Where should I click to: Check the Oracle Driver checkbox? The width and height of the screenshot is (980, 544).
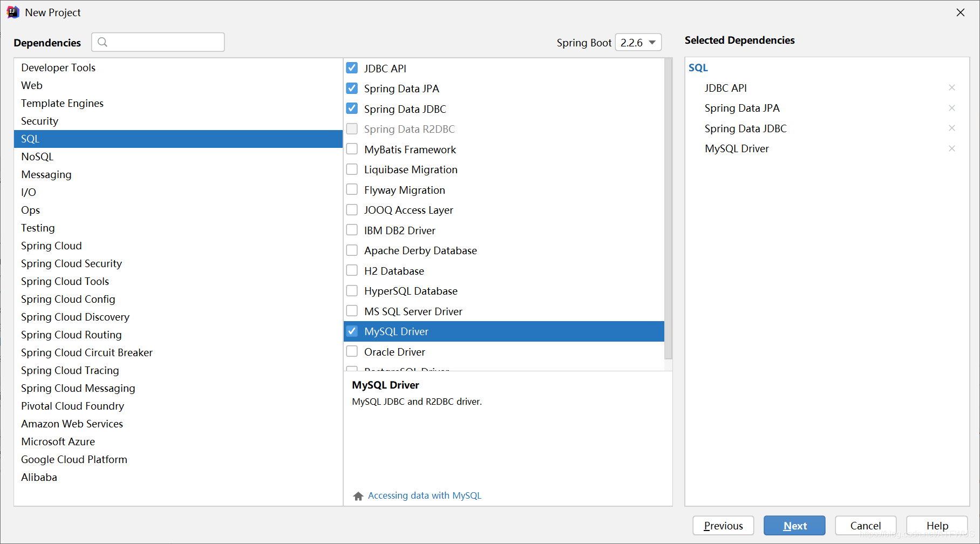pyautogui.click(x=352, y=351)
